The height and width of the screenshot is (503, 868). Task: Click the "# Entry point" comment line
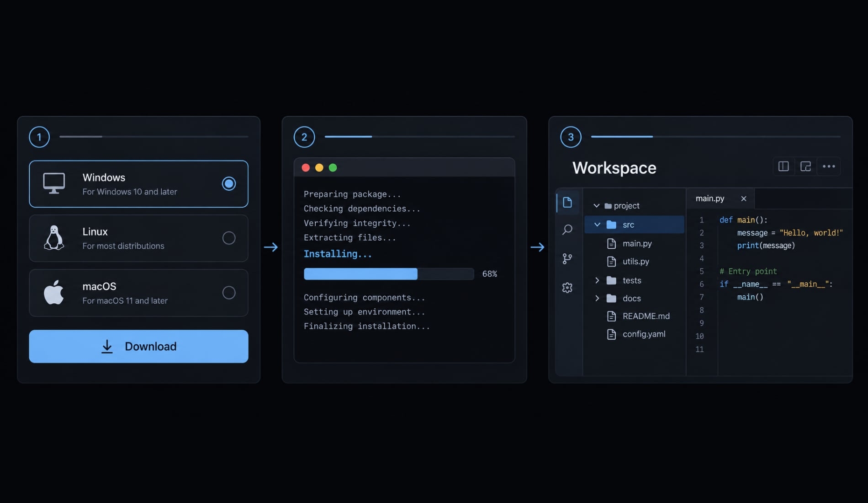click(x=748, y=271)
